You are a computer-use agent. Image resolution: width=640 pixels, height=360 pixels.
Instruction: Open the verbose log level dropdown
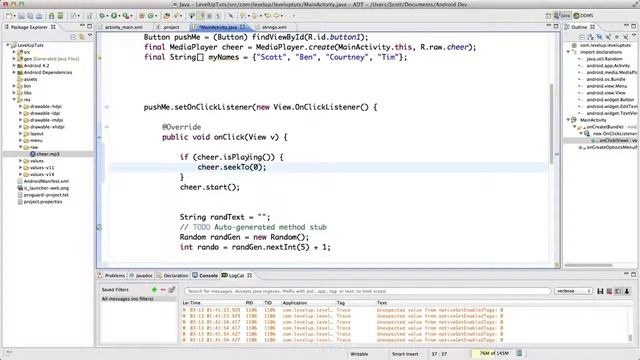(x=573, y=291)
